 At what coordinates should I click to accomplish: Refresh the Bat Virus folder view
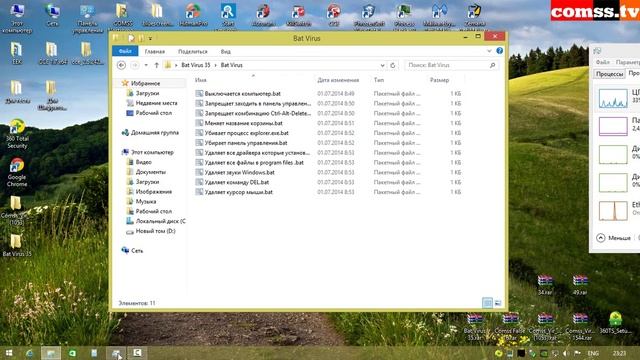(x=393, y=65)
